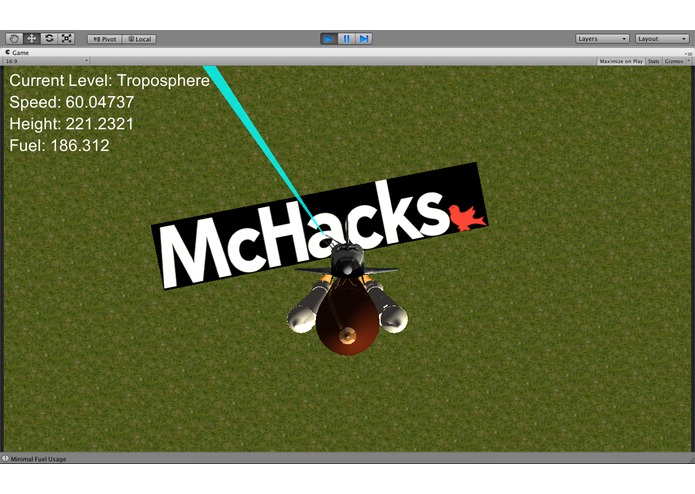Open the Game panel options menu

[x=688, y=53]
